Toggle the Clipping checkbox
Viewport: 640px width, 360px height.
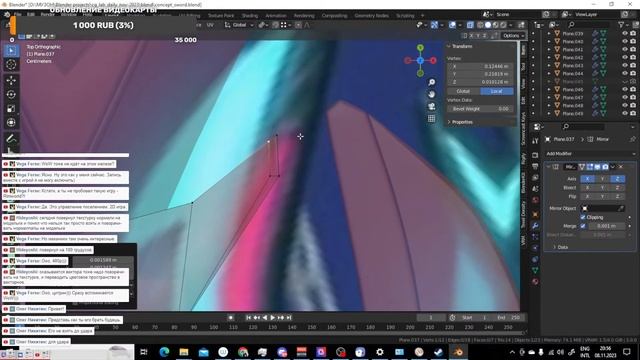pyautogui.click(x=583, y=217)
